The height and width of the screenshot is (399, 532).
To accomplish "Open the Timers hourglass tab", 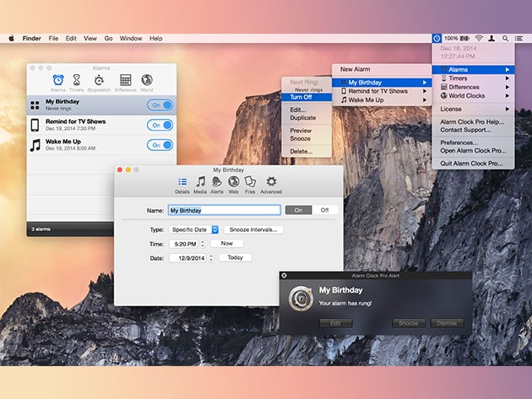I will click(76, 83).
